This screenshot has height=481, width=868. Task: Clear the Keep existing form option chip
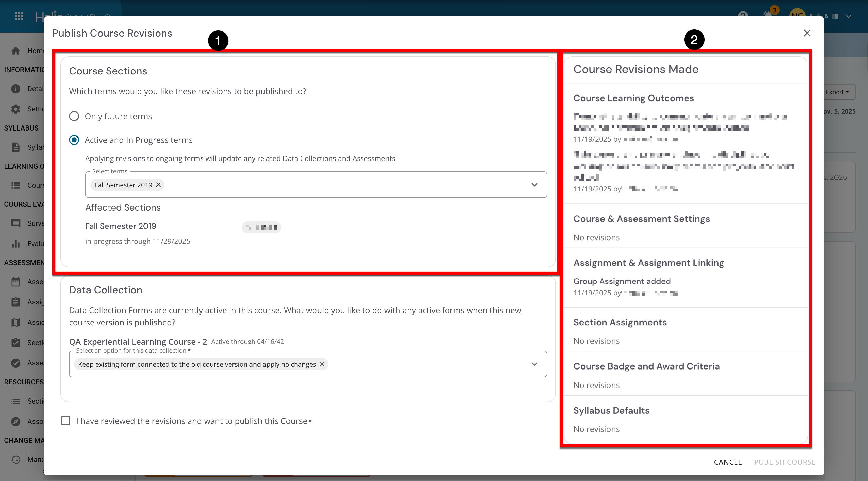[322, 364]
